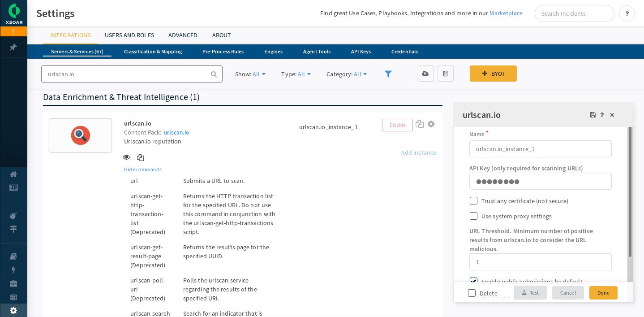The height and width of the screenshot is (317, 644).
Task: Switch to Advanced tab
Action: (183, 35)
